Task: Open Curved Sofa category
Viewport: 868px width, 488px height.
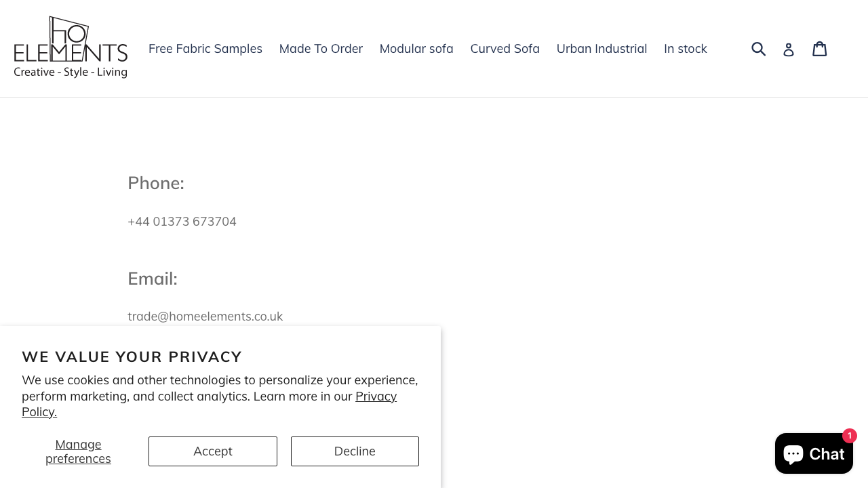Action: coord(505,49)
